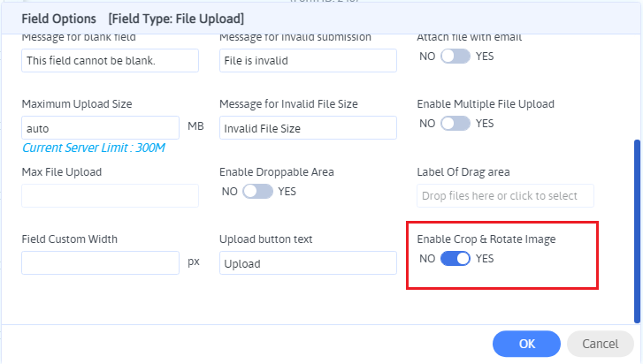This screenshot has width=643, height=364.
Task: Select the Message for Invalid File Size field
Action: click(x=308, y=128)
